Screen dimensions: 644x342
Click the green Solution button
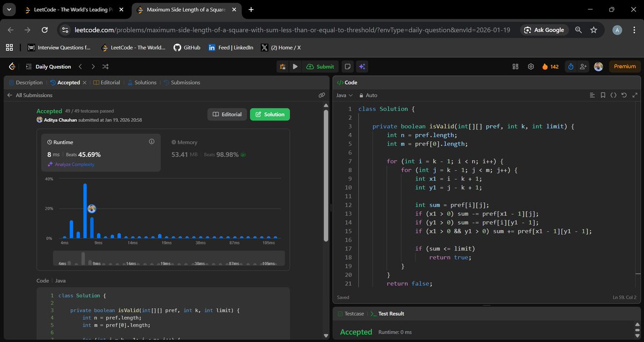coord(270,114)
